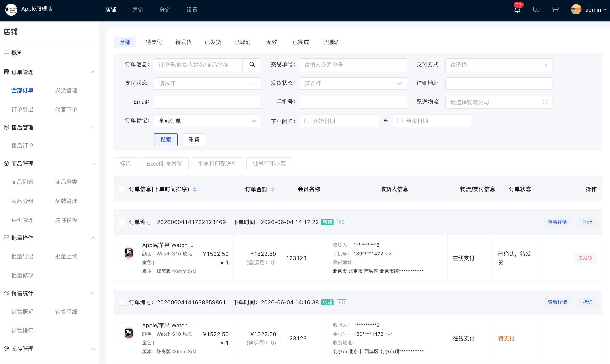
Task: Focus the 交易单号 input field
Action: [353, 65]
